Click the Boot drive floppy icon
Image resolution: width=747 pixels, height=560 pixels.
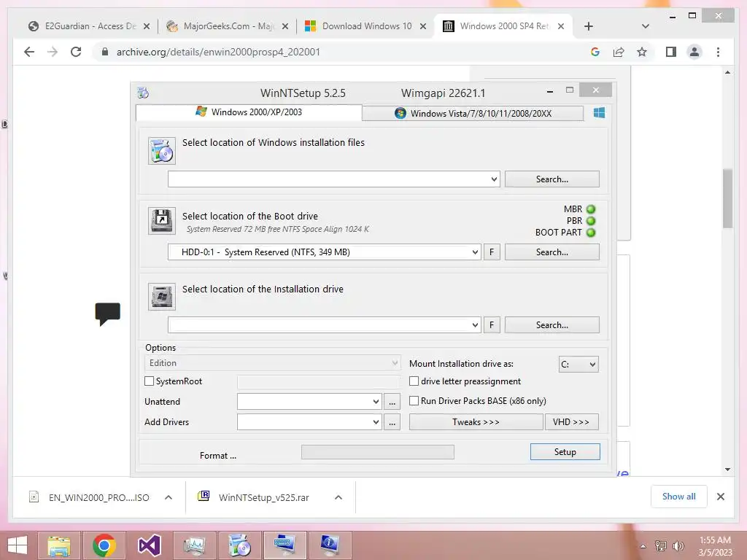pos(161,221)
